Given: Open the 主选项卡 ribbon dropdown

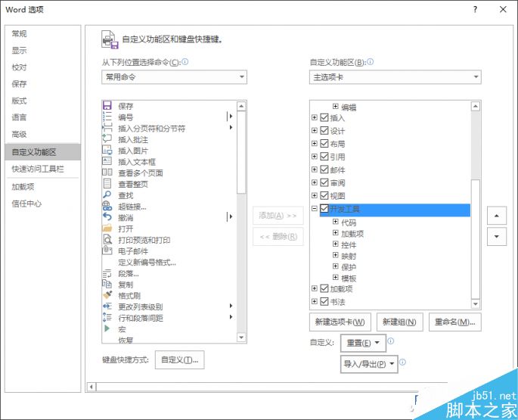Looking at the screenshot, I should pos(395,77).
